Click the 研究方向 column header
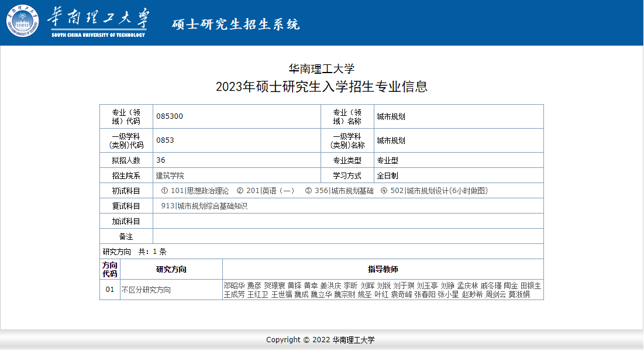This screenshot has height=351, width=644. 171,269
